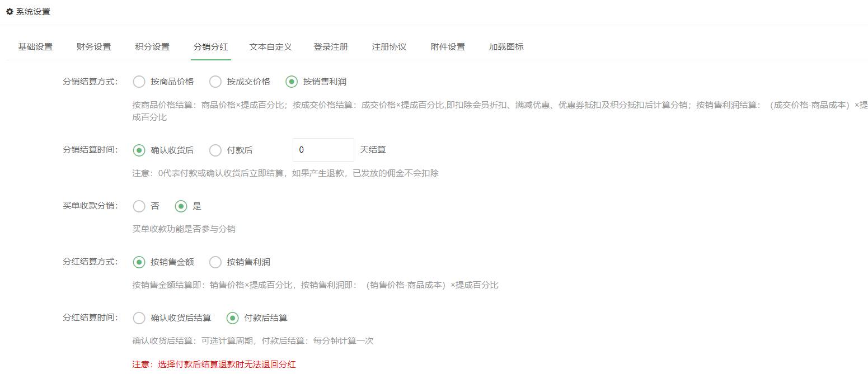Open the 文本自定义 tab
The height and width of the screenshot is (374, 868).
(x=270, y=47)
